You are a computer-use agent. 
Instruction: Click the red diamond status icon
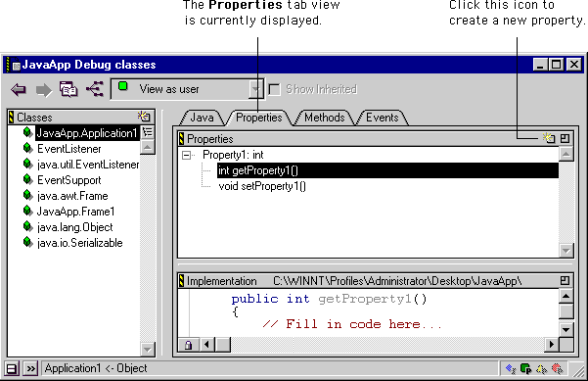558,369
